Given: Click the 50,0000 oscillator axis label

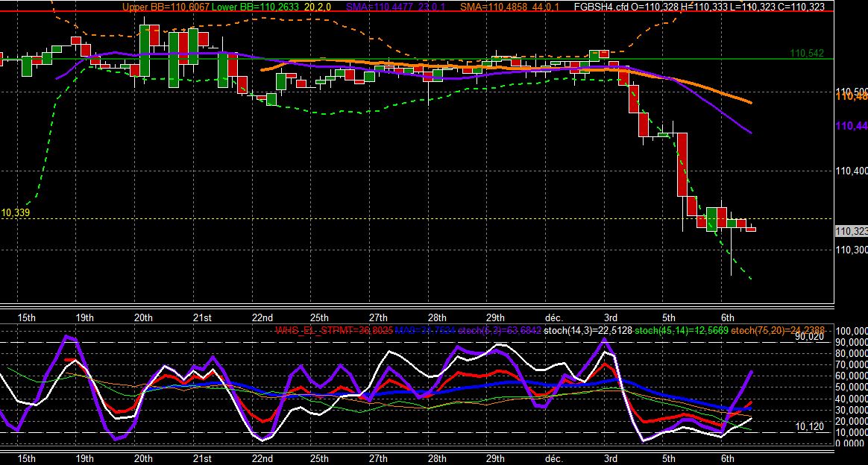Looking at the screenshot, I should 852,387.
